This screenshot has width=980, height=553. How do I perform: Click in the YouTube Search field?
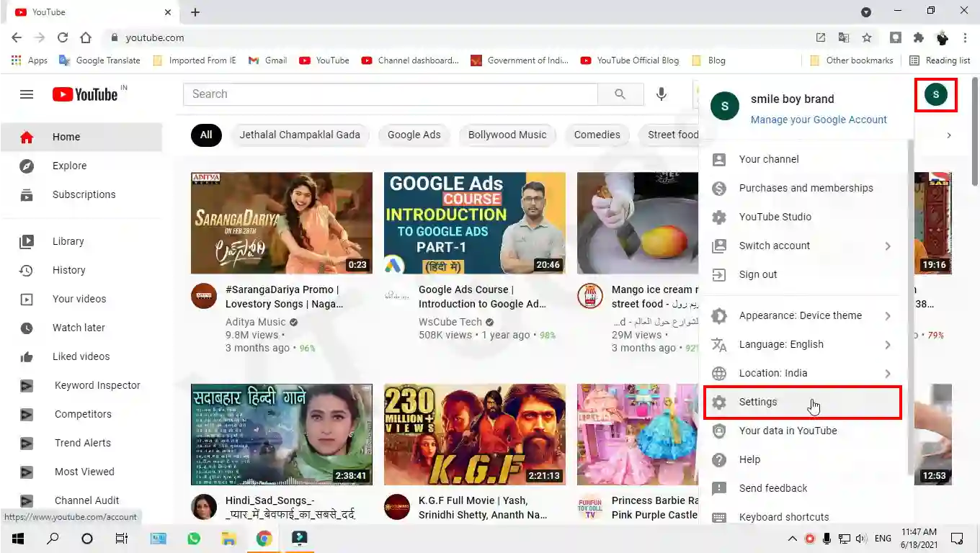(x=391, y=94)
